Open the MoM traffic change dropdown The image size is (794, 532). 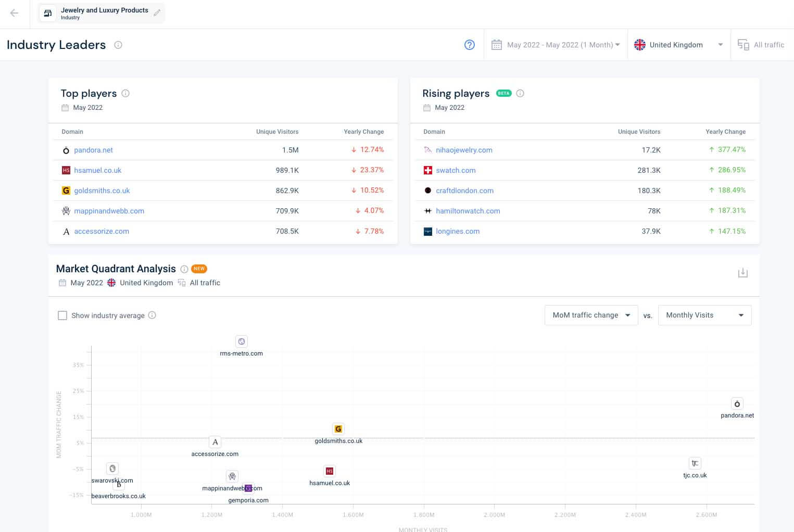pos(591,315)
